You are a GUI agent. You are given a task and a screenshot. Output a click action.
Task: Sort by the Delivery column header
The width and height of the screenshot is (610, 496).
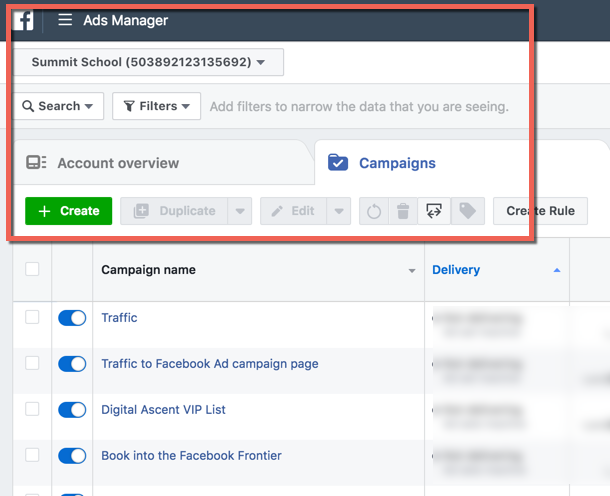[x=456, y=270]
